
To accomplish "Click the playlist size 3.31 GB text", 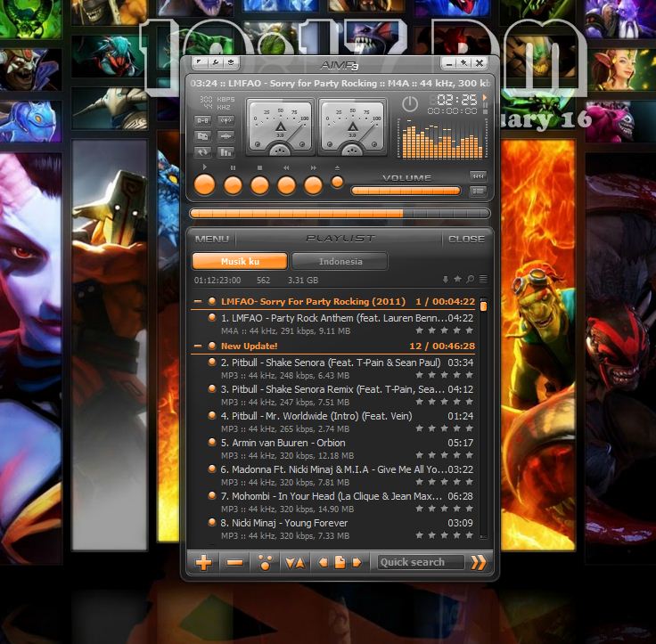I will pyautogui.click(x=303, y=281).
